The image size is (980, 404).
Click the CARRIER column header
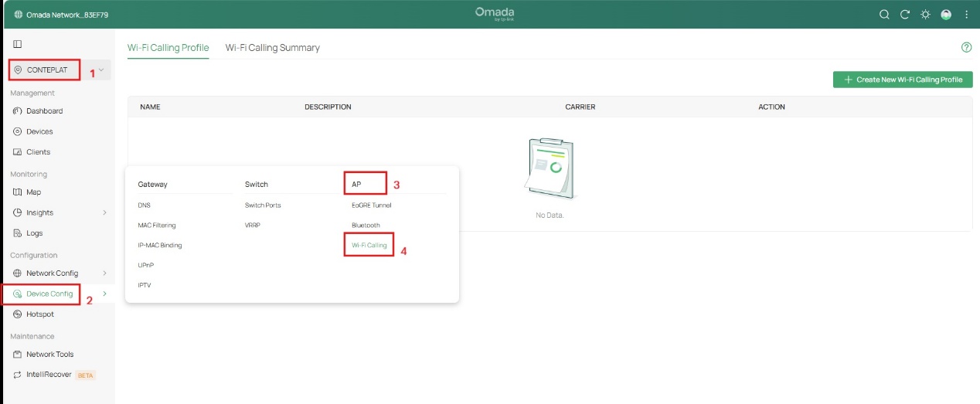[580, 107]
